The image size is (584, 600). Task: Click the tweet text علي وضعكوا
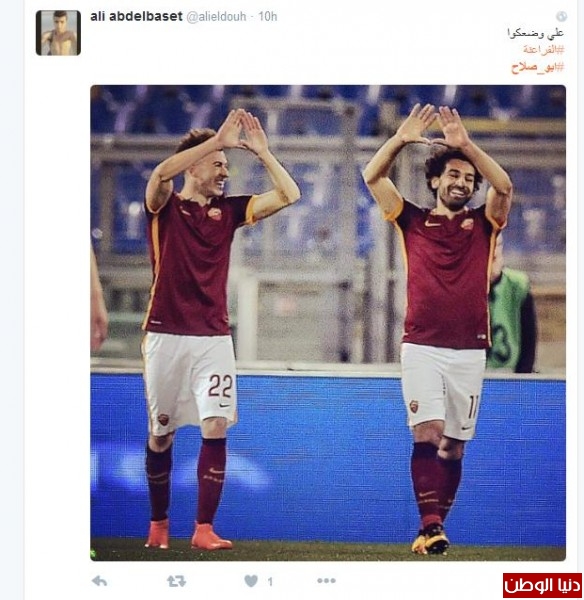click(535, 33)
